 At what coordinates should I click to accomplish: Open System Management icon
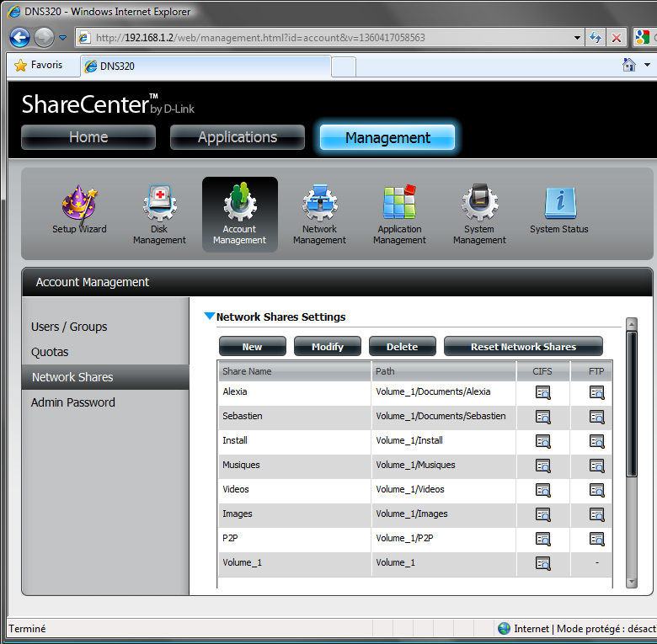pyautogui.click(x=479, y=215)
